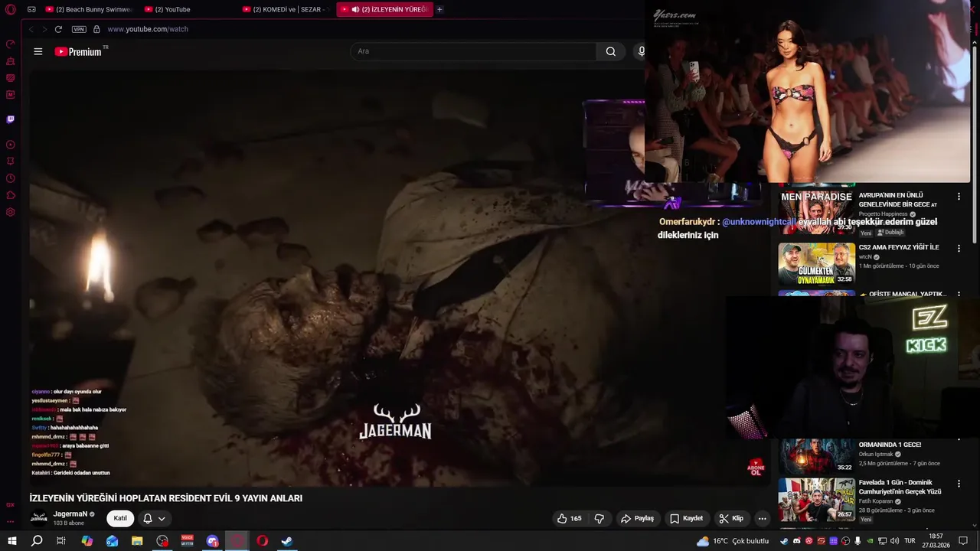Open File Explorer from taskbar
The image size is (980, 551).
137,541
